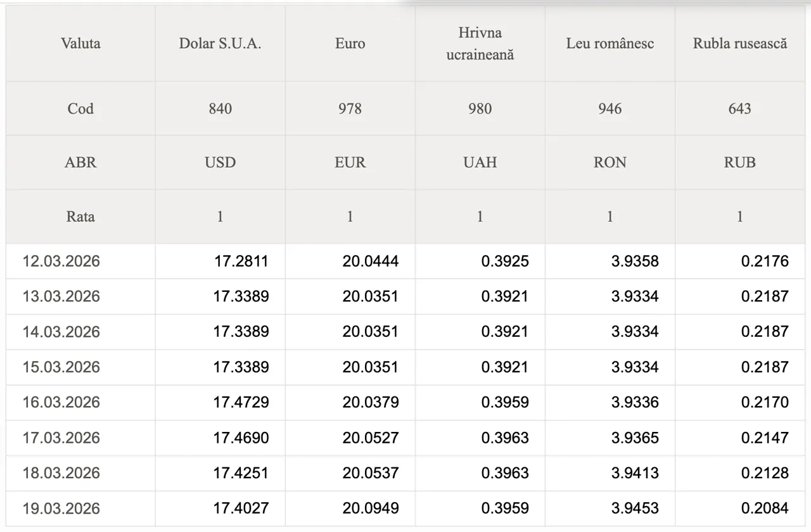
Task: Select the EUR abbreviation cell
Action: (350, 162)
